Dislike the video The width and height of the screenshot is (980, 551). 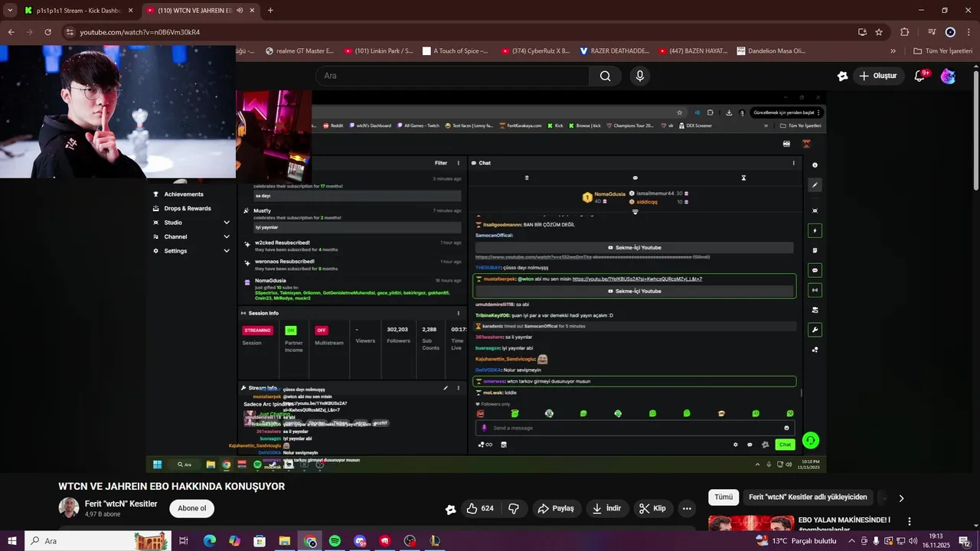click(x=514, y=508)
